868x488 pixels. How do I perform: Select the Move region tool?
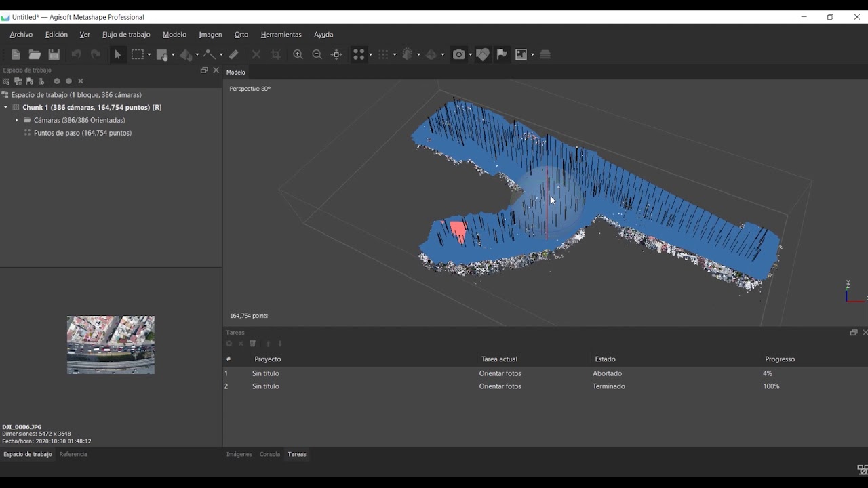[162, 55]
